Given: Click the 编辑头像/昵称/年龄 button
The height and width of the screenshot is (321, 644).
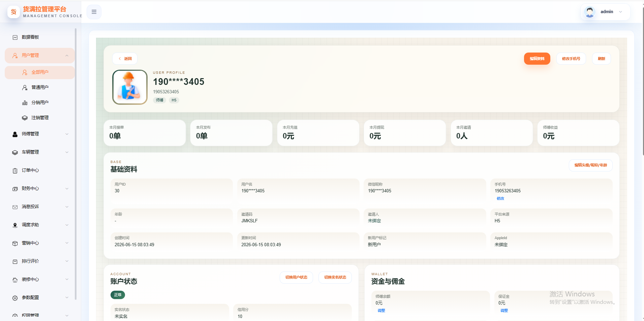Looking at the screenshot, I should [590, 165].
